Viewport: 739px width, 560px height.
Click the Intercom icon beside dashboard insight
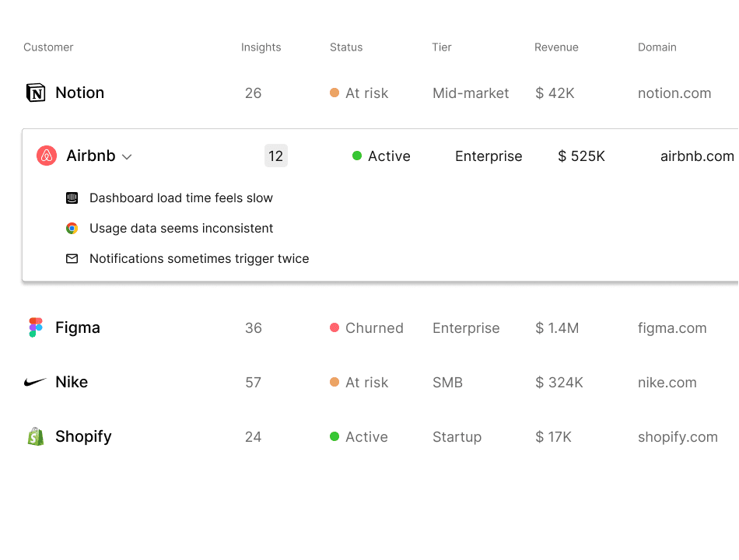(x=72, y=198)
